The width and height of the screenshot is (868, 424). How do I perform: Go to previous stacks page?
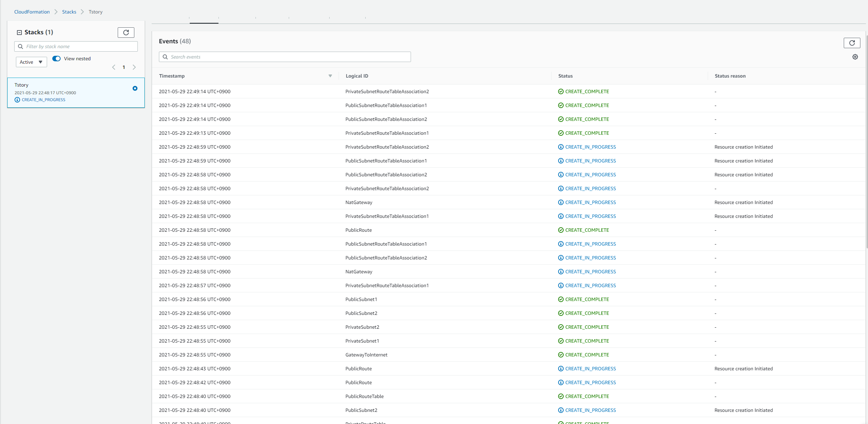point(114,67)
